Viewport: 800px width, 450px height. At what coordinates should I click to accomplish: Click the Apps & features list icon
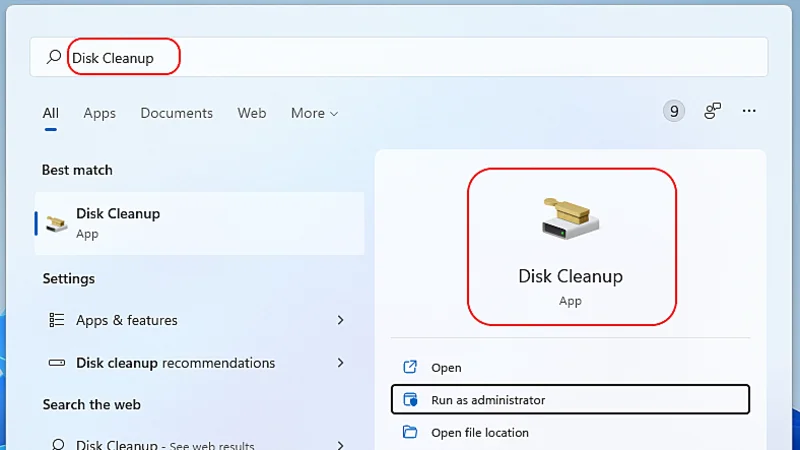pos(56,320)
